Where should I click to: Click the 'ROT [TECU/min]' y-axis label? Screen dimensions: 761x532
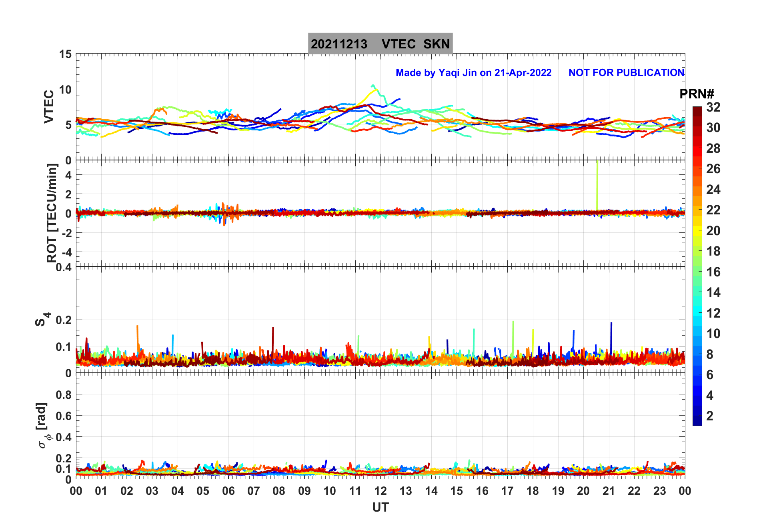52,213
